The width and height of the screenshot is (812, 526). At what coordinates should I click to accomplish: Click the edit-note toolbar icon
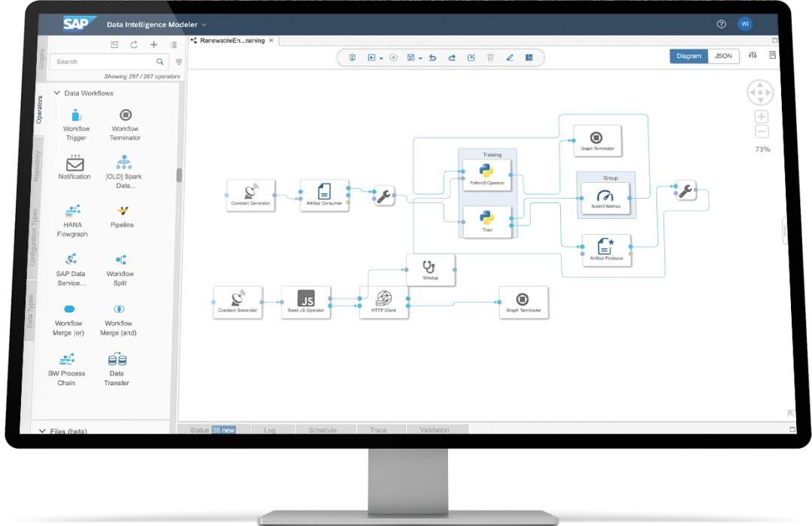pyautogui.click(x=471, y=57)
